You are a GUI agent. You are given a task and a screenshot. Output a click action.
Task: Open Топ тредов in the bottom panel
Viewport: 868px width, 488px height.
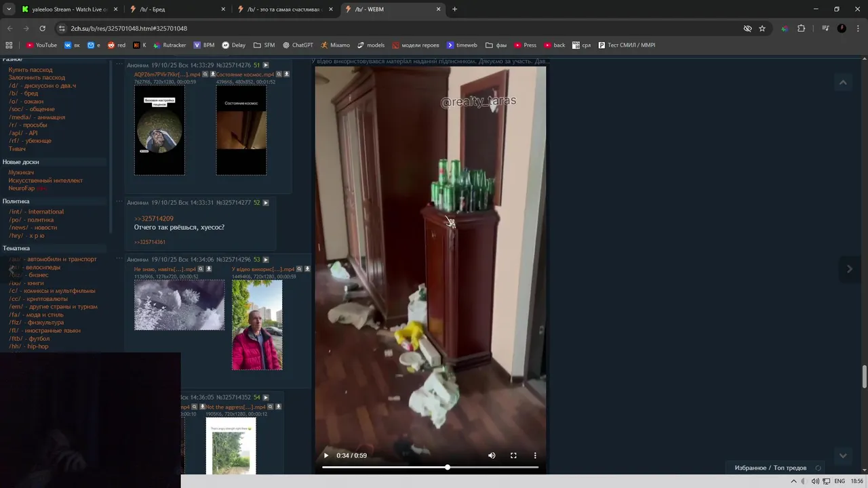[x=790, y=468]
